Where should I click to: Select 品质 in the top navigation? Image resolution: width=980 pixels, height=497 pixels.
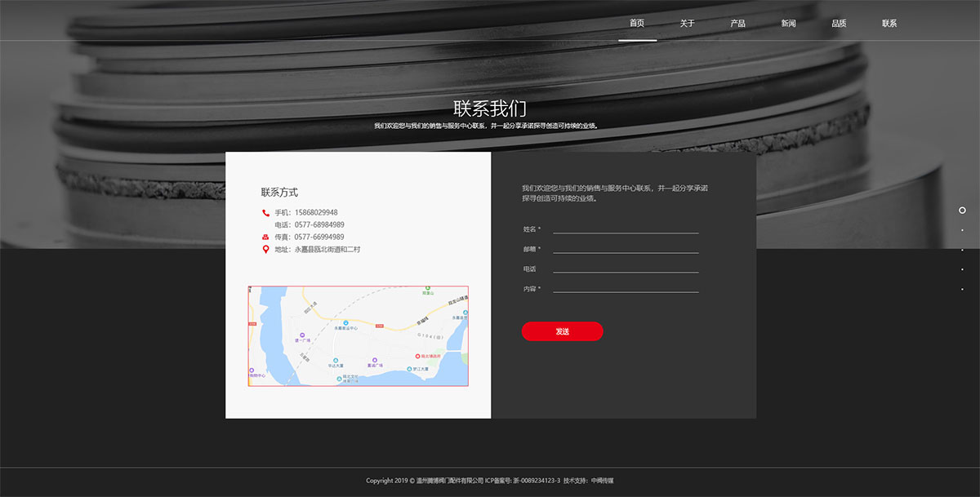(839, 23)
